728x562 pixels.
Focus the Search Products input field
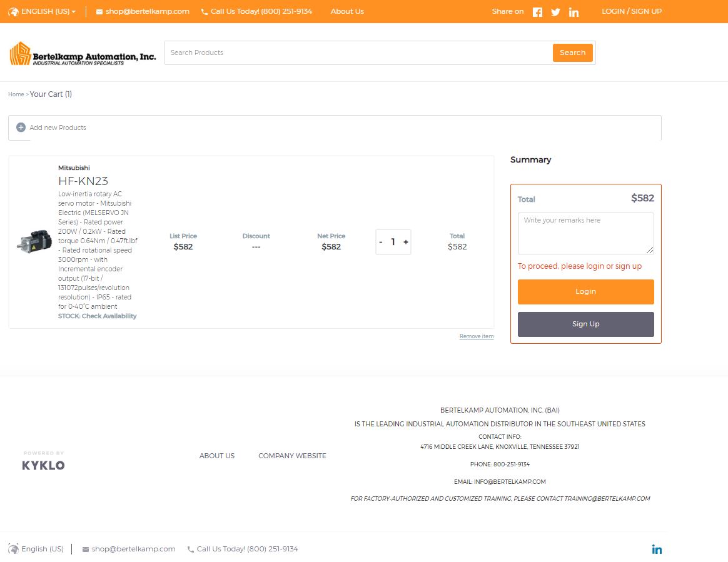click(358, 53)
